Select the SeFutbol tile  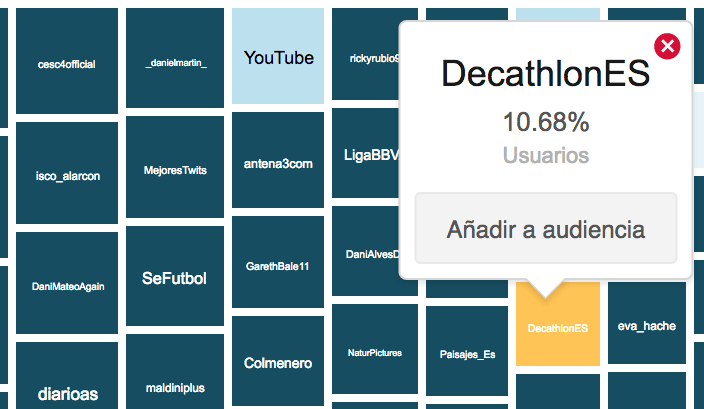tap(175, 276)
